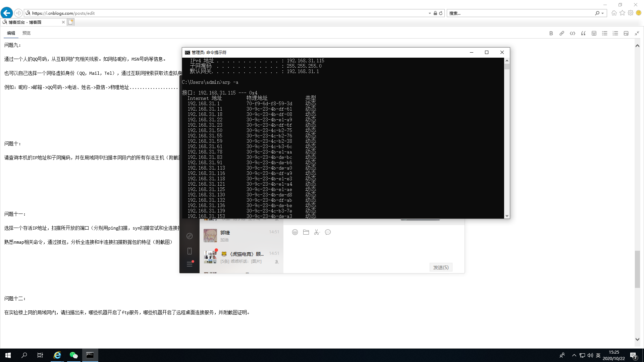Viewport: 644px width, 362px height.
Task: Expand the search provider dropdown arrow
Action: point(603,13)
